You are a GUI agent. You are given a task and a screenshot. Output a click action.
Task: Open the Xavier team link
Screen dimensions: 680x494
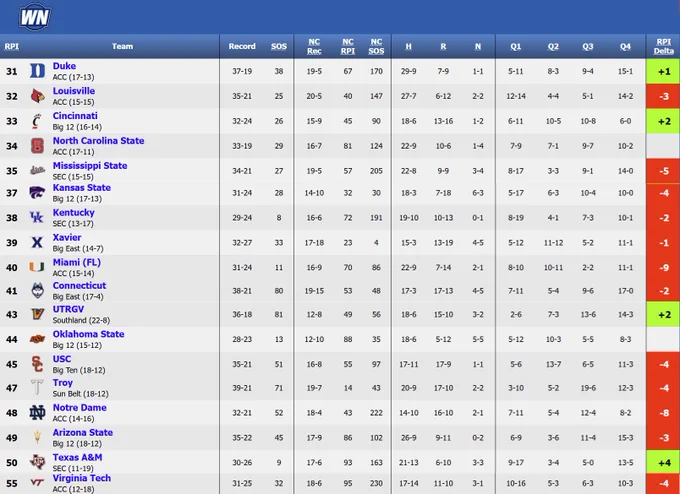(x=67, y=238)
